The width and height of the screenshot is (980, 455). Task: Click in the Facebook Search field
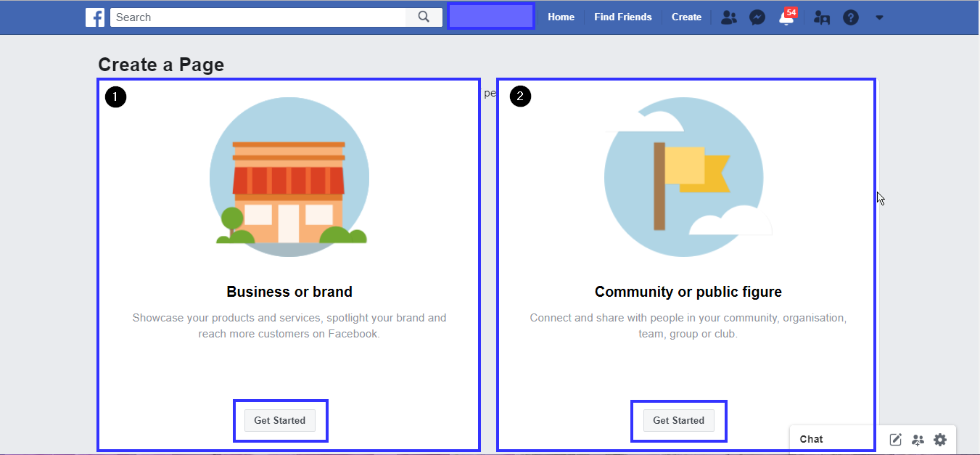coord(258,17)
